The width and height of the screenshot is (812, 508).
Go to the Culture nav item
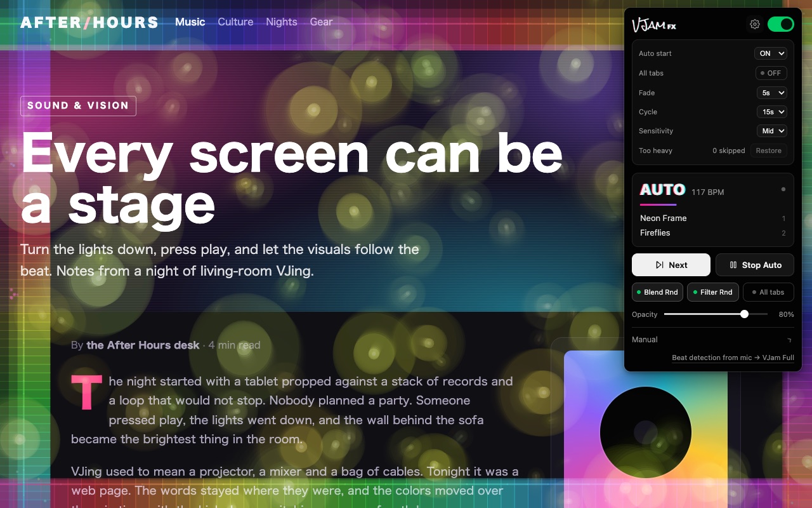pyautogui.click(x=235, y=22)
